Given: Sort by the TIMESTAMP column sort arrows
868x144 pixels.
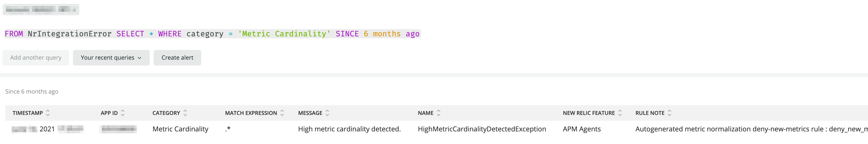Looking at the screenshot, I should pos(48,113).
